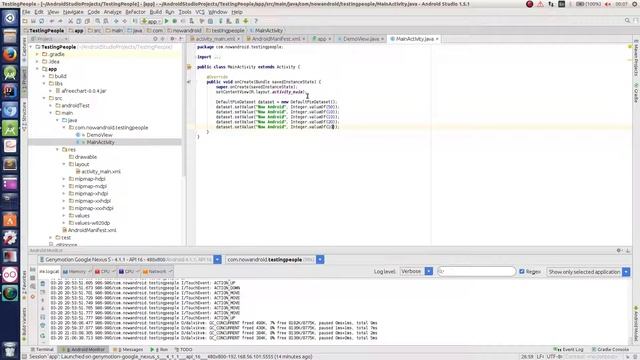Switch to the DemoView.java tab

click(x=361, y=39)
